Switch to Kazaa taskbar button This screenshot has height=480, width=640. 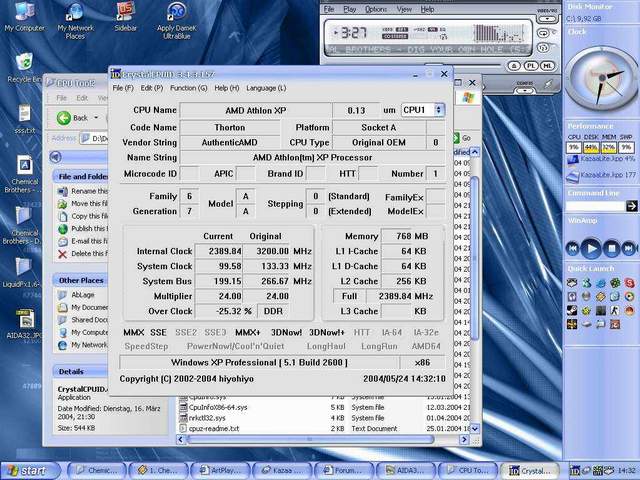tap(282, 471)
